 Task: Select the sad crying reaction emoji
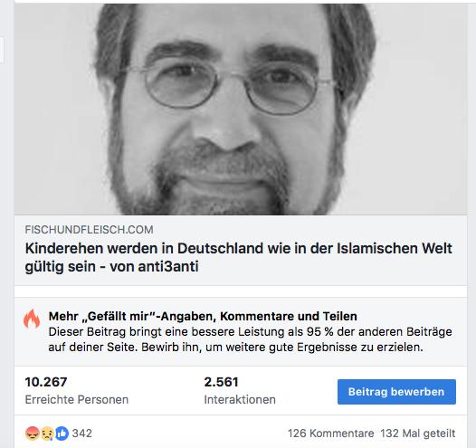pyautogui.click(x=47, y=434)
